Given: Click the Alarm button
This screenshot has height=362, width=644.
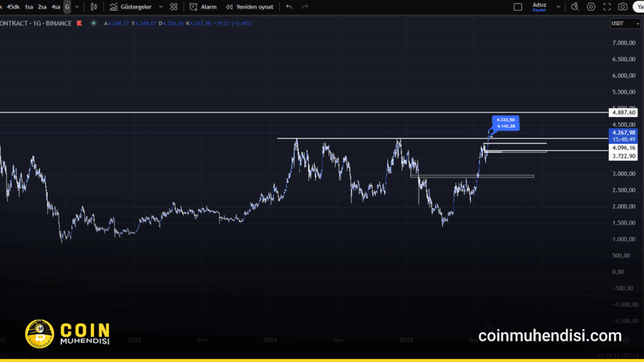Looking at the screenshot, I should click(x=203, y=7).
